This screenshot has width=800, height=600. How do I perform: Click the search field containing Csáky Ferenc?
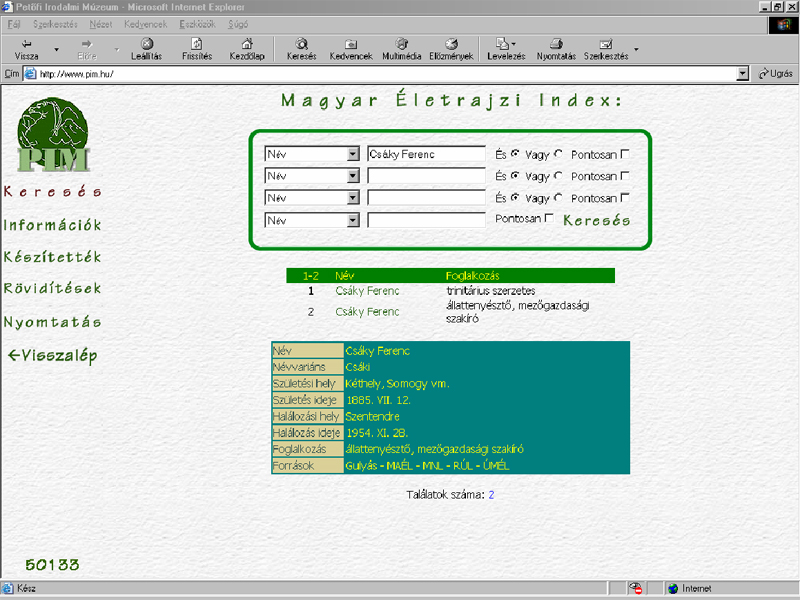[426, 154]
